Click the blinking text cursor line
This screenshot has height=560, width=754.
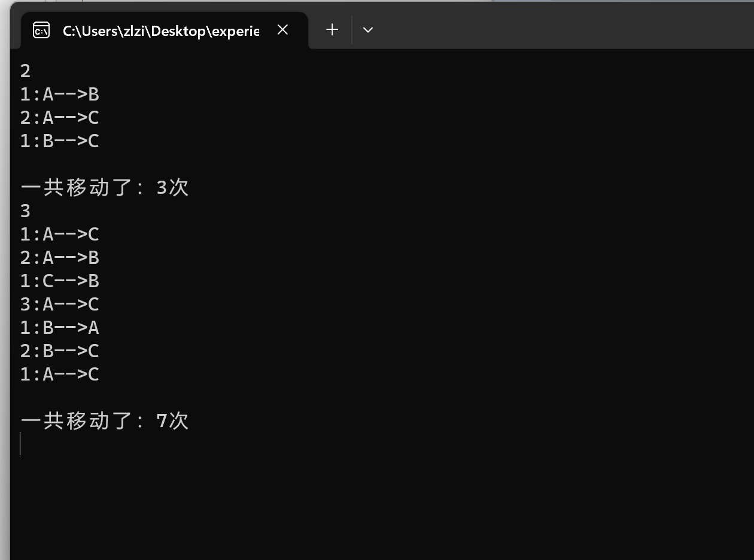point(20,444)
